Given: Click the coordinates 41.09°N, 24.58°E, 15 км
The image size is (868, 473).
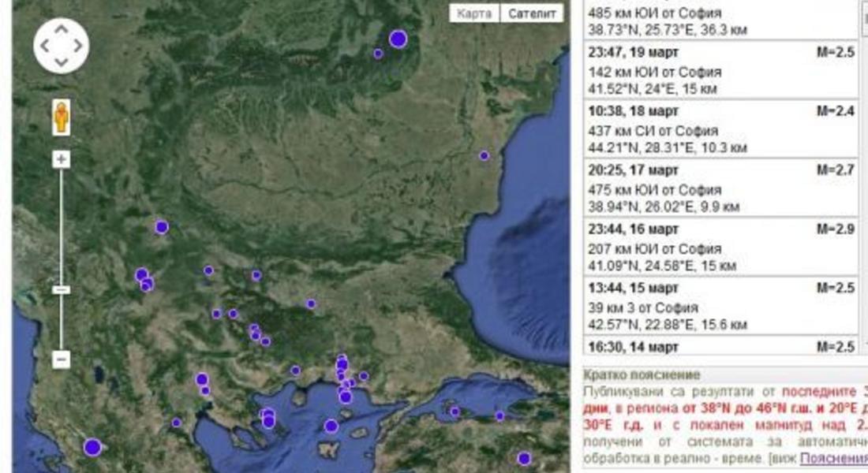Looking at the screenshot, I should click(x=661, y=266).
